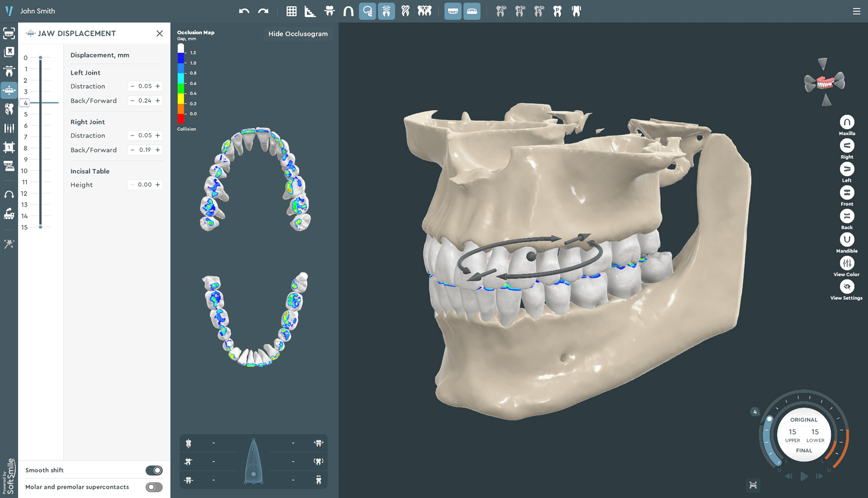Increase Incisal Table Height value
The width and height of the screenshot is (868, 498).
coord(158,184)
